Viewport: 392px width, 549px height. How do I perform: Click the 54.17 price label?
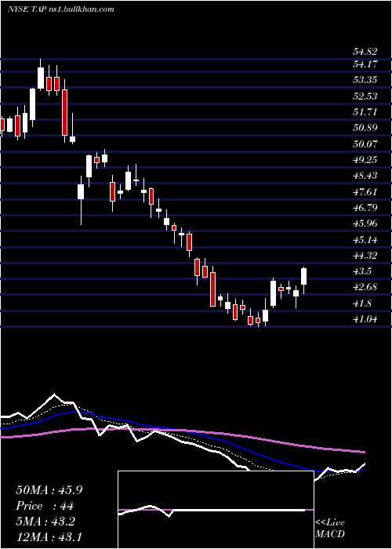[x=365, y=64]
